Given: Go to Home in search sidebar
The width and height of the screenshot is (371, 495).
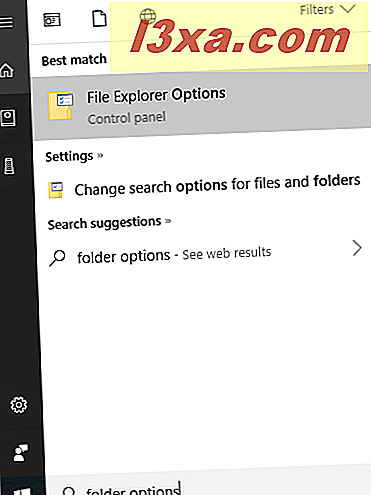Looking at the screenshot, I should (7, 70).
